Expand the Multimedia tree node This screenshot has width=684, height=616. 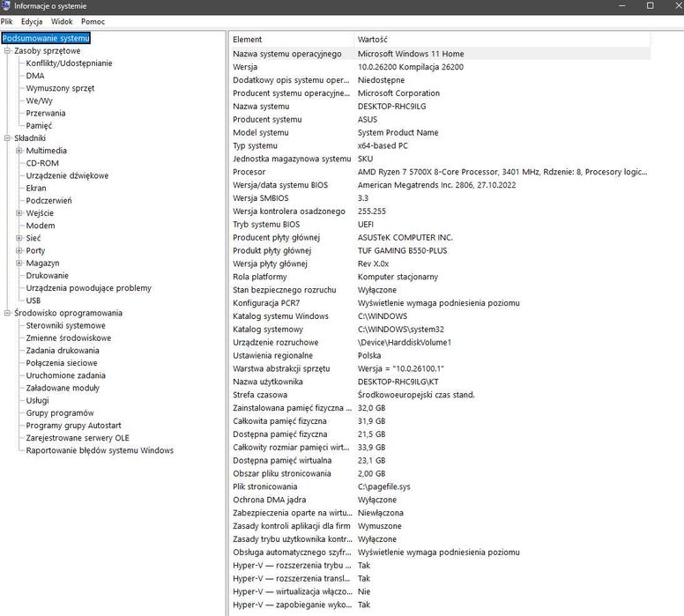pos(19,151)
